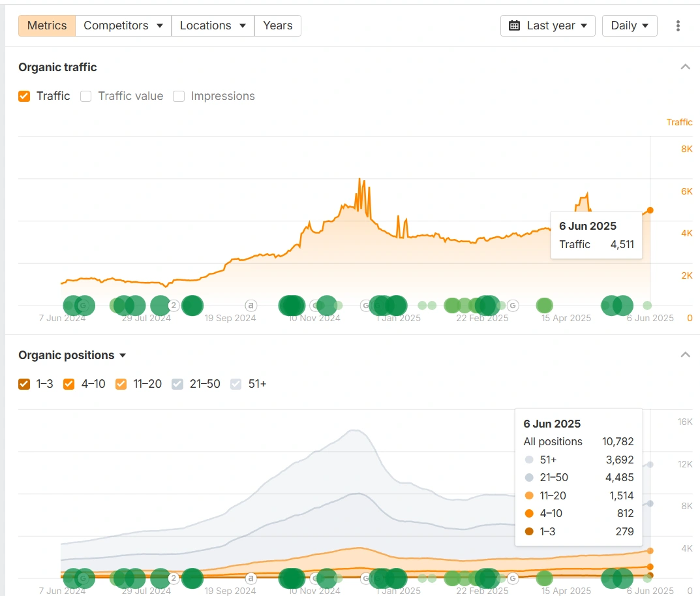Enable the Traffic value checkbox
The image size is (700, 596).
click(85, 96)
